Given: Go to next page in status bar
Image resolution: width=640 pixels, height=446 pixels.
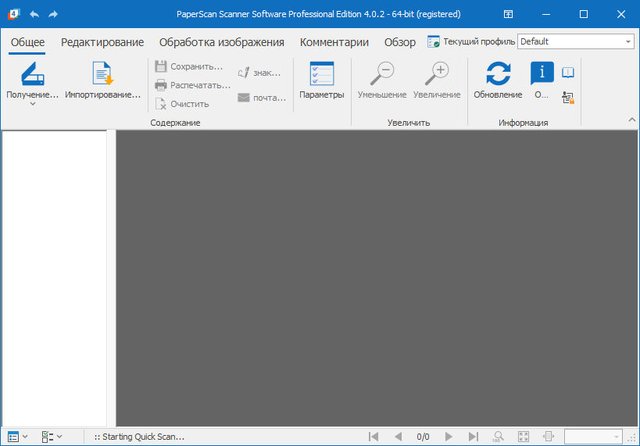Looking at the screenshot, I should (x=448, y=436).
